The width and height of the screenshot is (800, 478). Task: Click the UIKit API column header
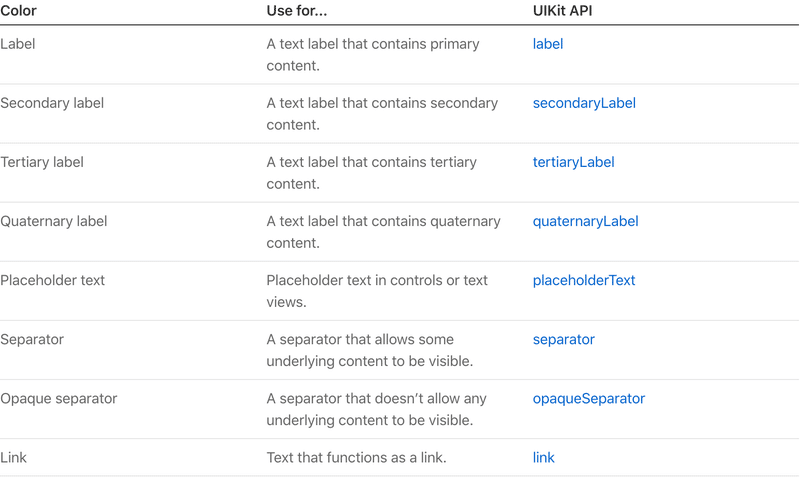pos(562,11)
